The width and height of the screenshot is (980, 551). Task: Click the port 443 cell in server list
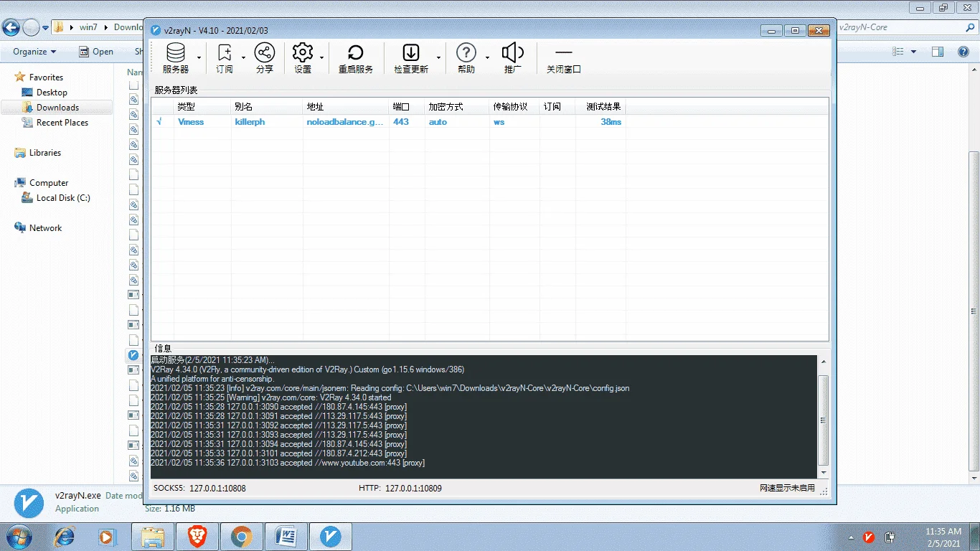tap(401, 122)
